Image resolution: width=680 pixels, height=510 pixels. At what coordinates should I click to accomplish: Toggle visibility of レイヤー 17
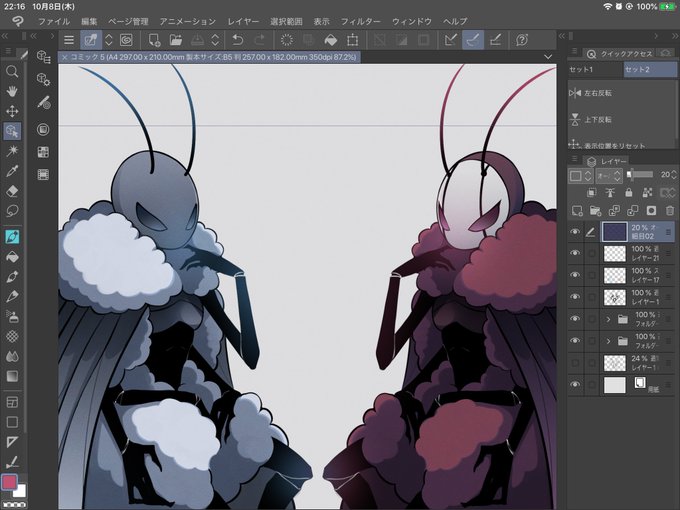(x=575, y=275)
